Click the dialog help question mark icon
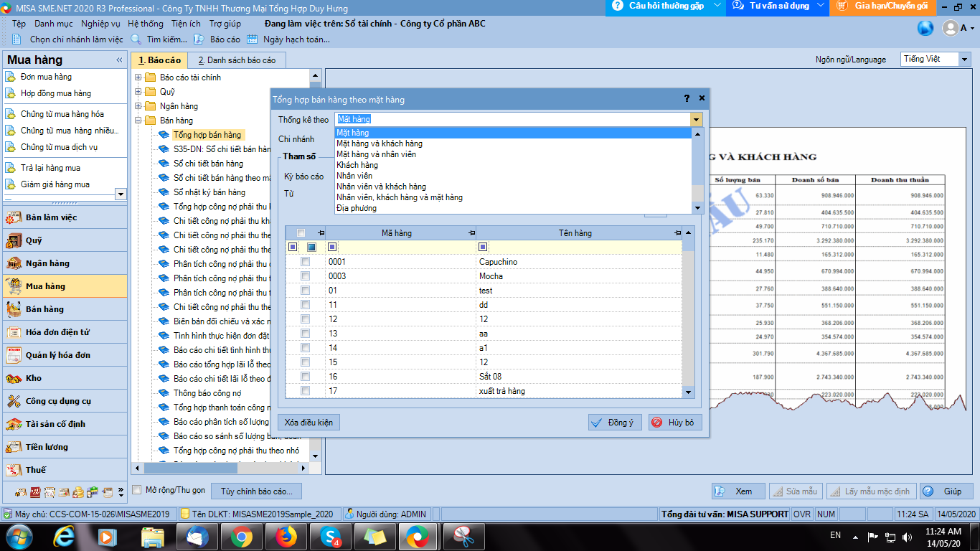Viewport: 980px width, 551px height. tap(687, 98)
